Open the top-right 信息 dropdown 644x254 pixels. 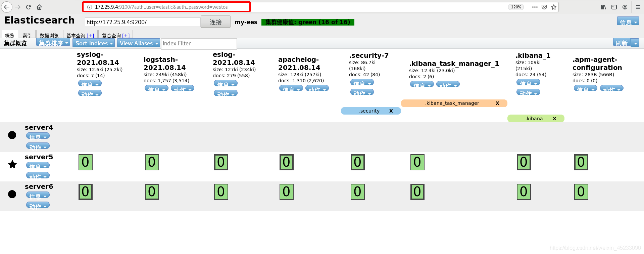(628, 22)
